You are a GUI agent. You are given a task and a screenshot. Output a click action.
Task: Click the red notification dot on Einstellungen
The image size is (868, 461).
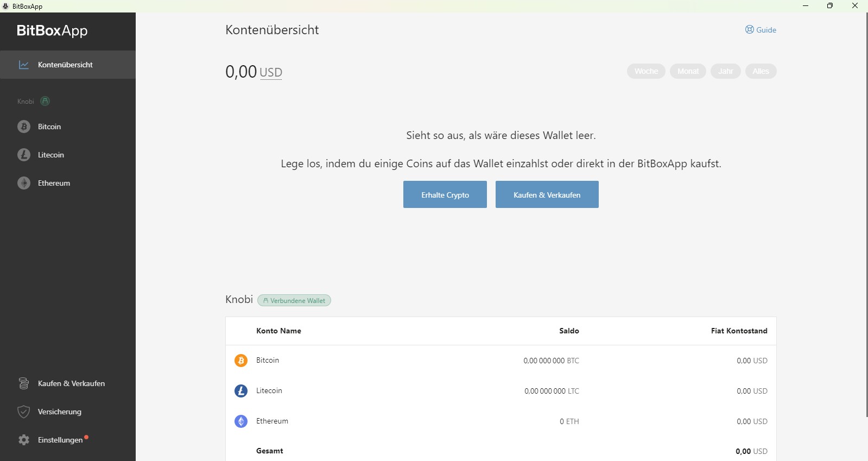86,437
